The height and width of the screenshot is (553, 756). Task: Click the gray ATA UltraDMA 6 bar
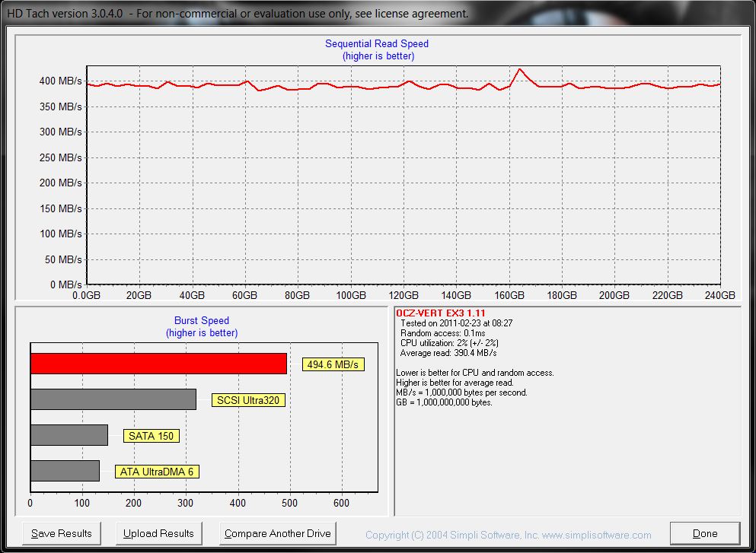pos(65,471)
